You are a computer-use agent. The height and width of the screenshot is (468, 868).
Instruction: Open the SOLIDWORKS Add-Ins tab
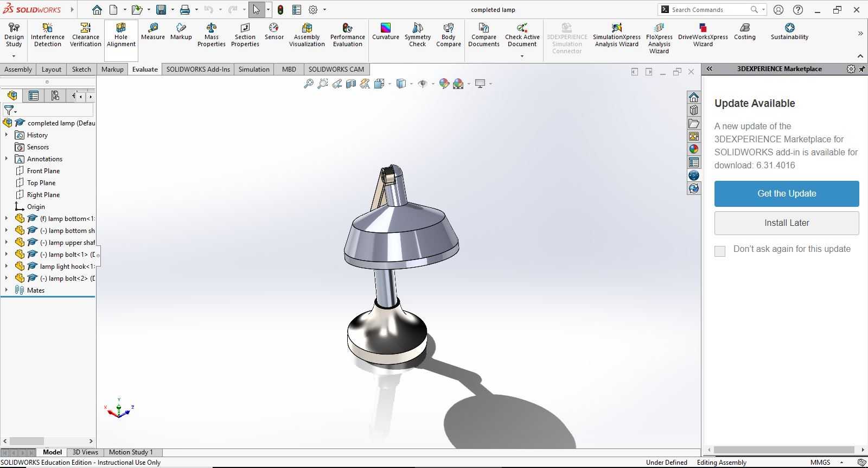click(198, 69)
